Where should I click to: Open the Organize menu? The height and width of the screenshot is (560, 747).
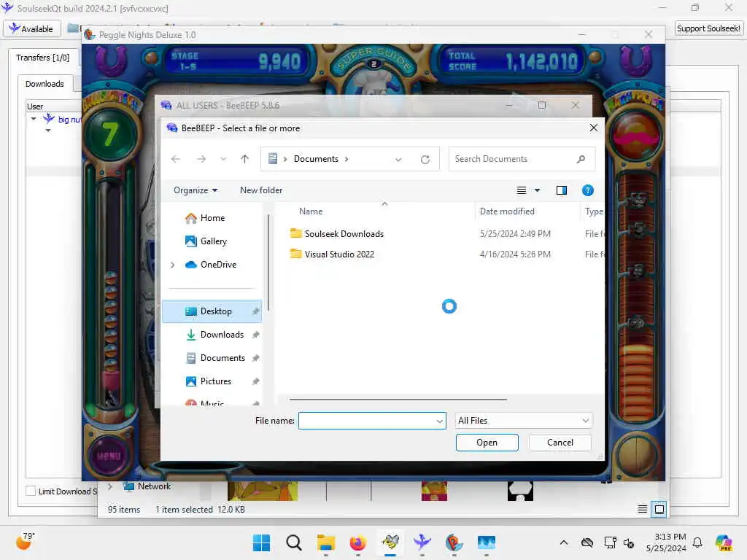[x=196, y=190]
